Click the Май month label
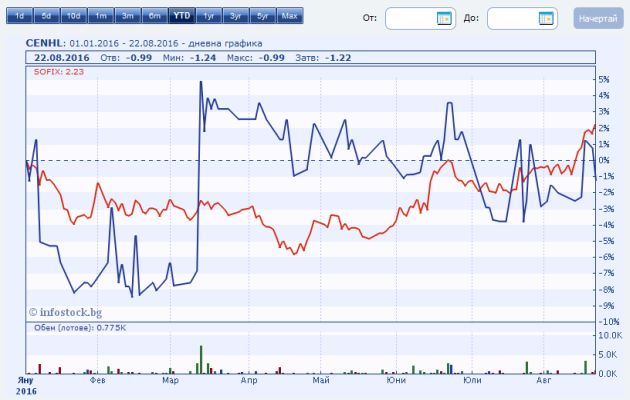630x400 pixels. [x=321, y=380]
